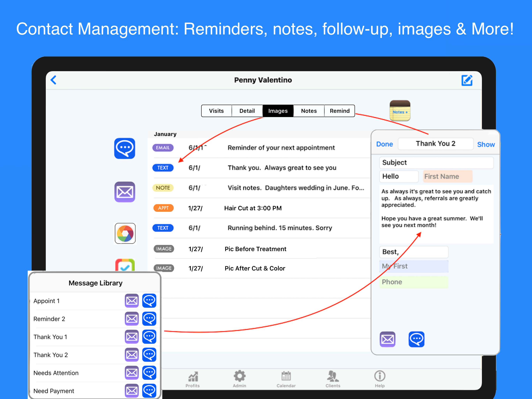The width and height of the screenshot is (532, 399).
Task: Click the message body text area
Action: tap(436, 214)
